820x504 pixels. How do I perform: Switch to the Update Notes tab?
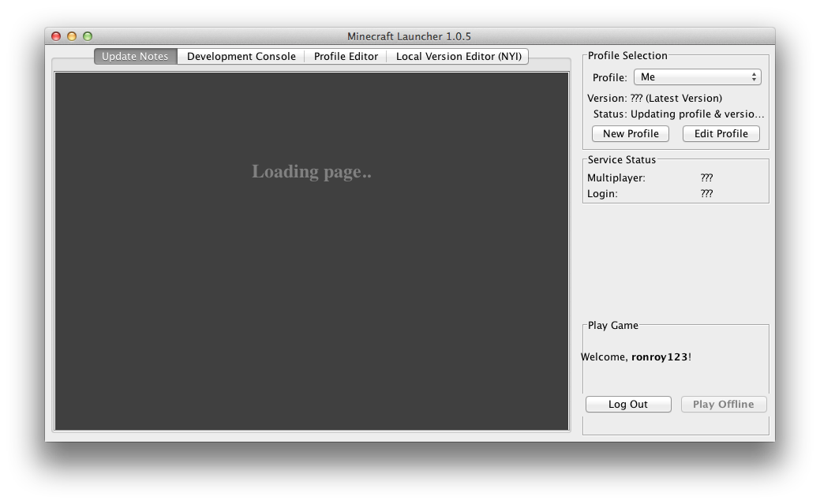click(x=136, y=57)
